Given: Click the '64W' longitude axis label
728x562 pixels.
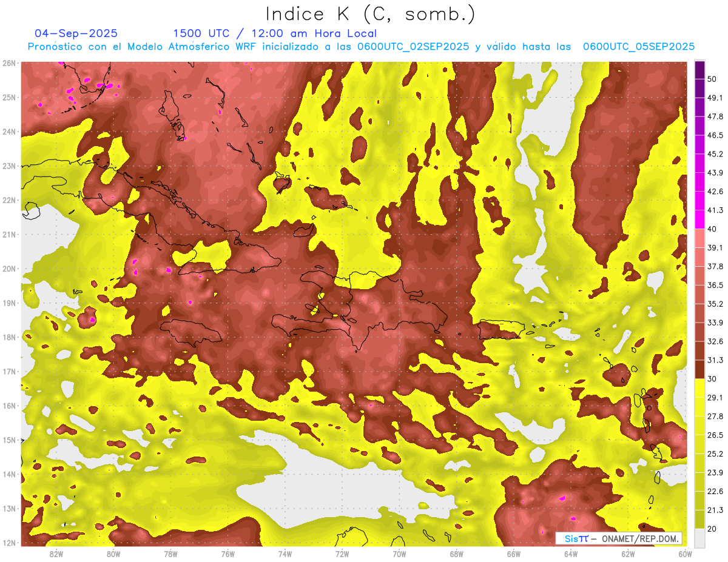Looking at the screenshot, I should pyautogui.click(x=571, y=554).
